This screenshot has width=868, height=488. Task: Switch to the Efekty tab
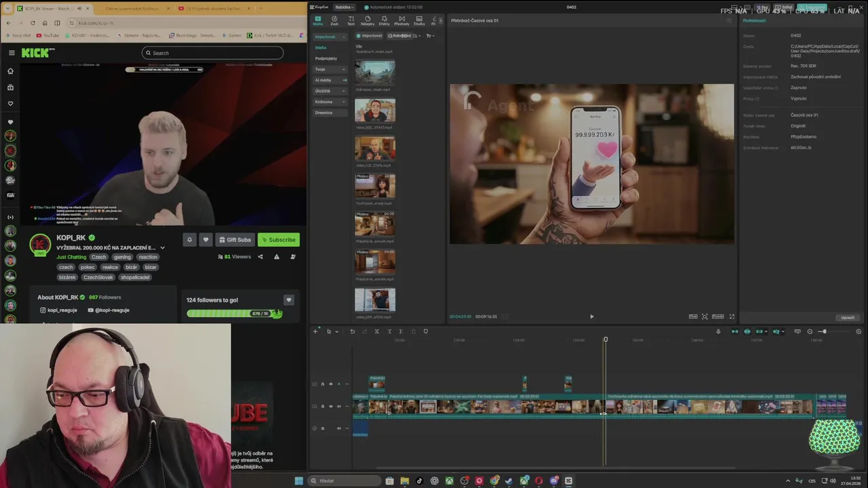[x=384, y=20]
